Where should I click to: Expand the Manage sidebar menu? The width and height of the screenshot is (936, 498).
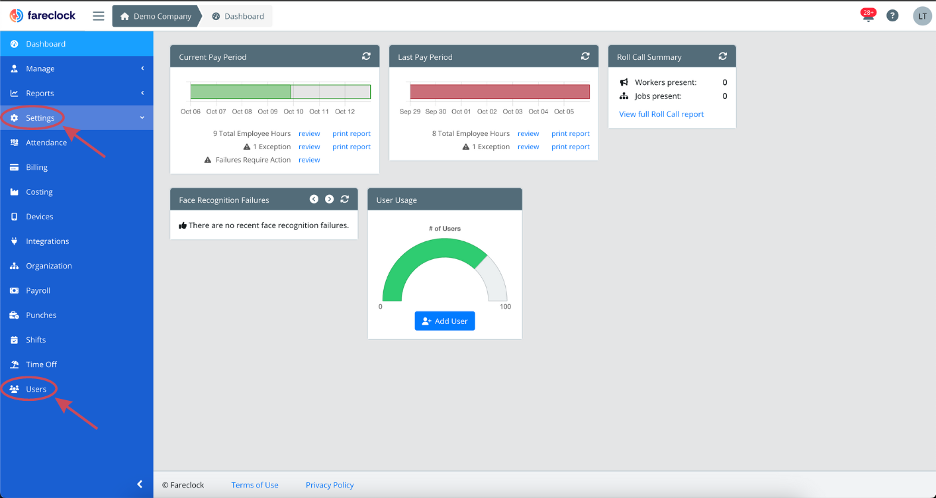(76, 69)
